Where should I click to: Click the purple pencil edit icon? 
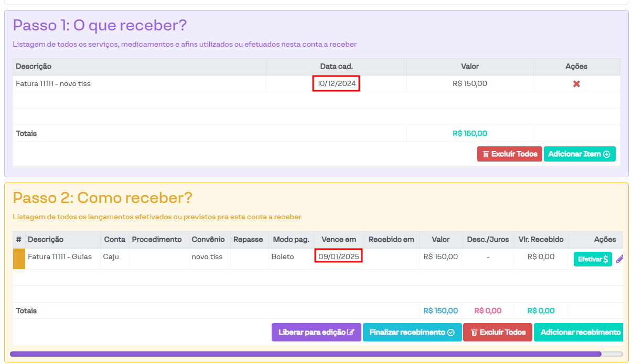coord(619,259)
